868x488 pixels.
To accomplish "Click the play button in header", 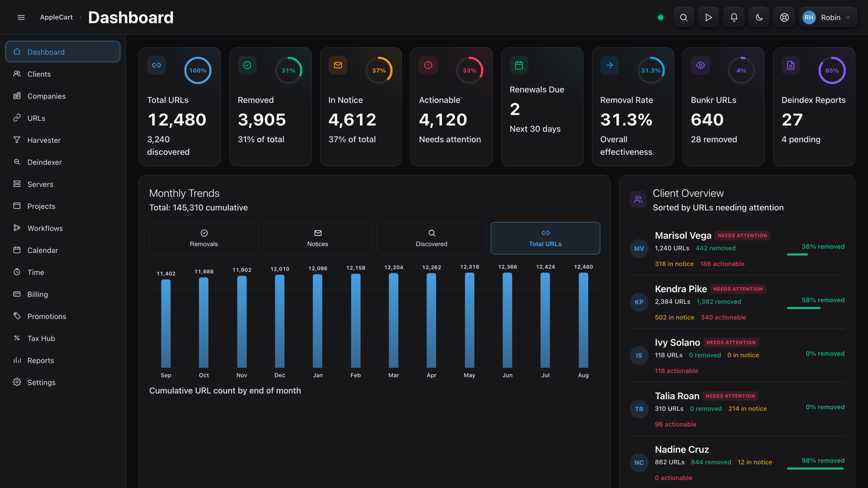I will [x=708, y=17].
